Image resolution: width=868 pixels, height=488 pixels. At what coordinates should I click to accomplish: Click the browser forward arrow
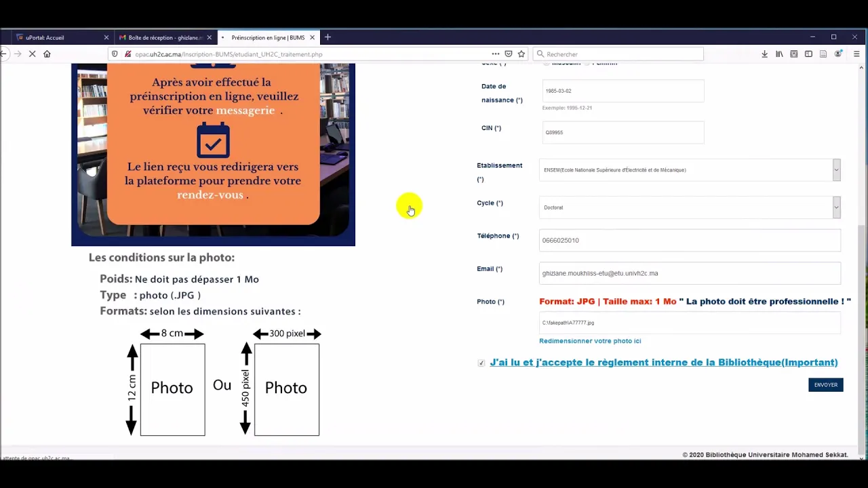click(18, 54)
